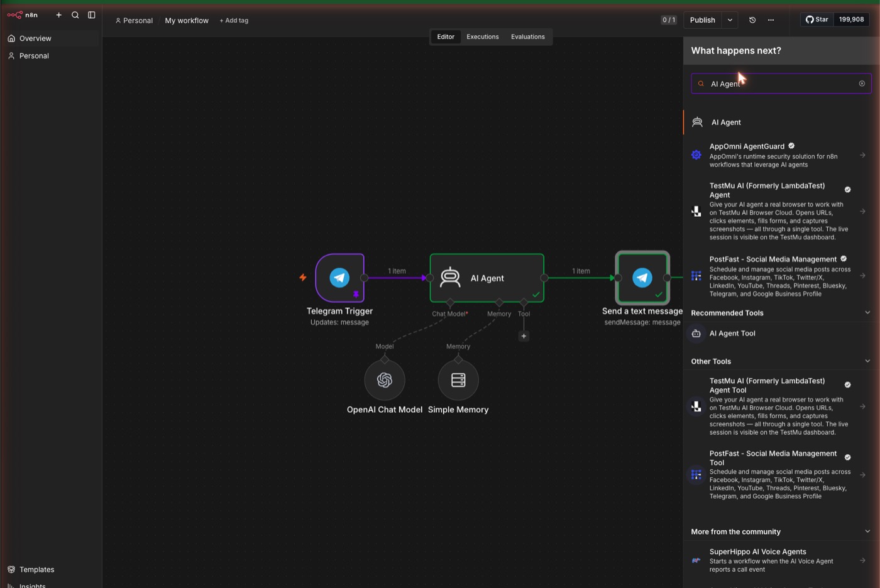Open arrow for SuperHippo AI Voice Agents
Screen dimensions: 880x588
point(862,560)
